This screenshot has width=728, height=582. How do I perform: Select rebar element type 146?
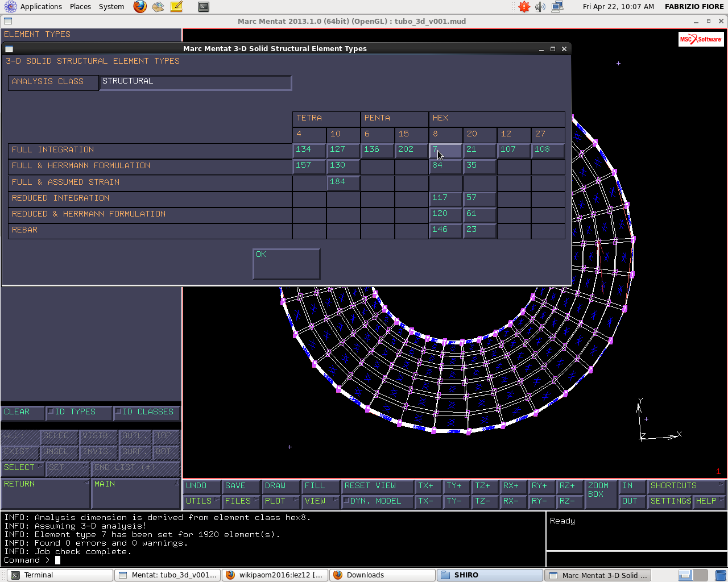[x=445, y=230]
